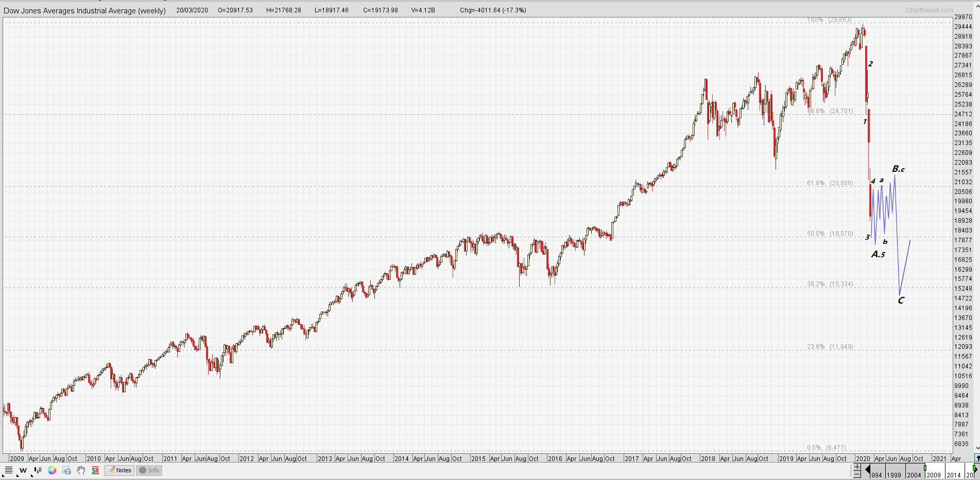This screenshot has width=980, height=480.
Task: Click the 'B.c' wave annotation
Action: point(898,169)
